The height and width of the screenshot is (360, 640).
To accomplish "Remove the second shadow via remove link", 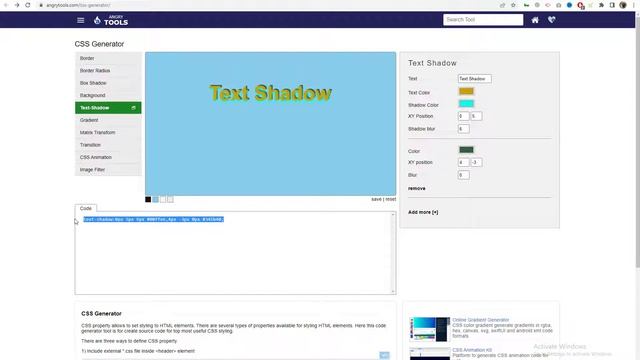I will pyautogui.click(x=416, y=188).
